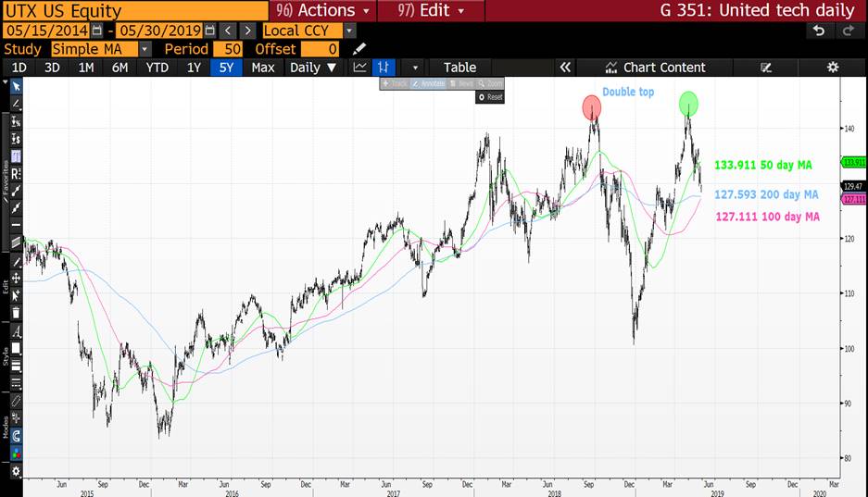Open chart type dropdown arrow
Viewport: 868px width, 497px height.
point(415,68)
